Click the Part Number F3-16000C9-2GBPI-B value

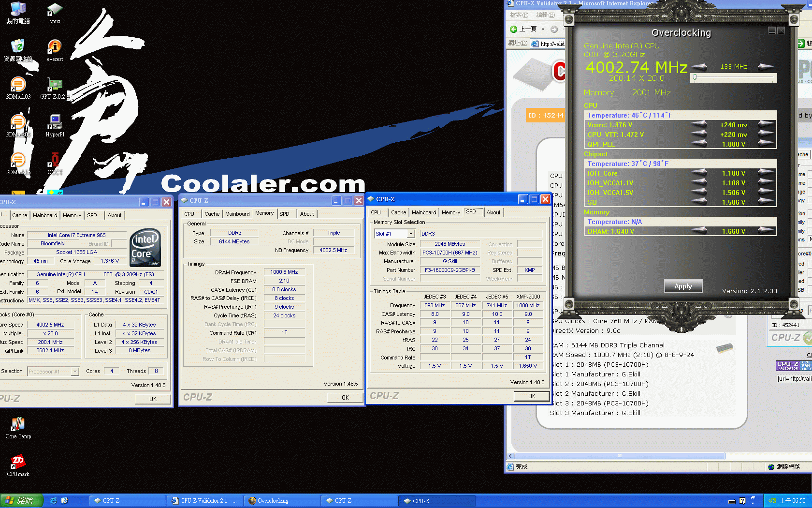pos(449,270)
